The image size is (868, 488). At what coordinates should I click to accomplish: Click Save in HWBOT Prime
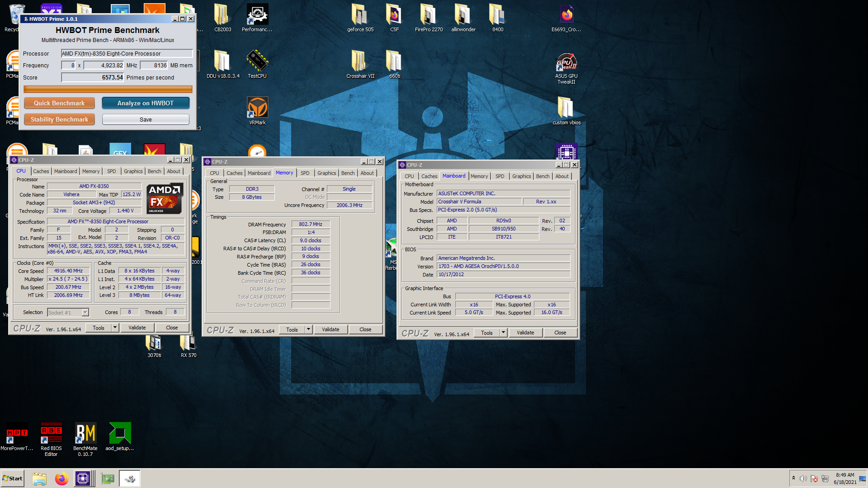pyautogui.click(x=146, y=119)
